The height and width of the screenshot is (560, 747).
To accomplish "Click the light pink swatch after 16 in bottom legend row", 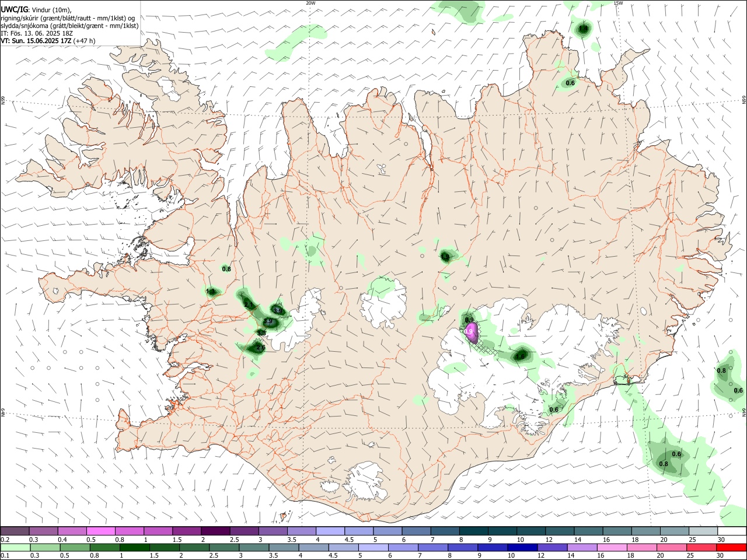I will (612, 547).
